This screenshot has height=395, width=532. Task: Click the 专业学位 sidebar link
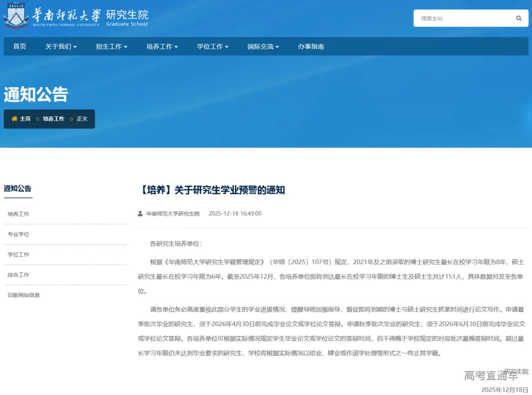pyautogui.click(x=18, y=234)
